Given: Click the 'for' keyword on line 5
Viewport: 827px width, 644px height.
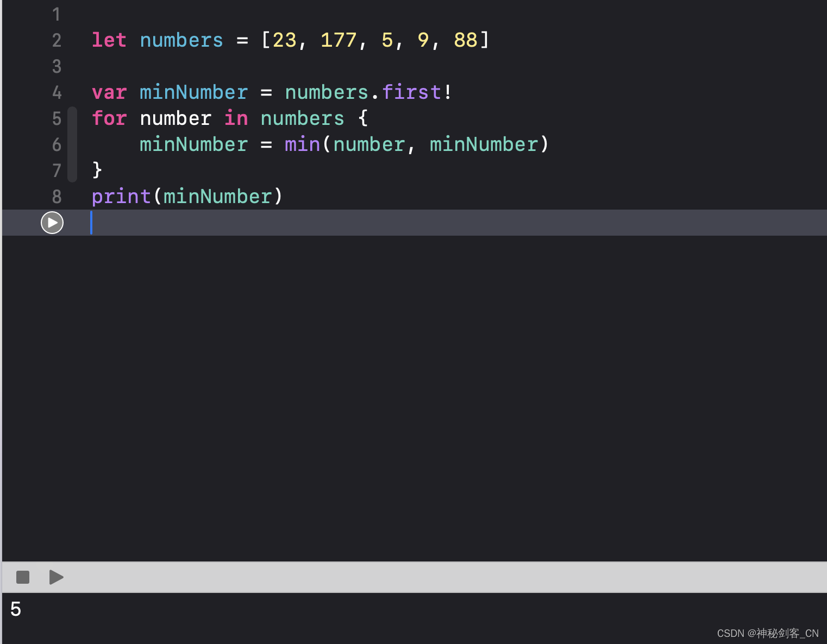Looking at the screenshot, I should (109, 118).
